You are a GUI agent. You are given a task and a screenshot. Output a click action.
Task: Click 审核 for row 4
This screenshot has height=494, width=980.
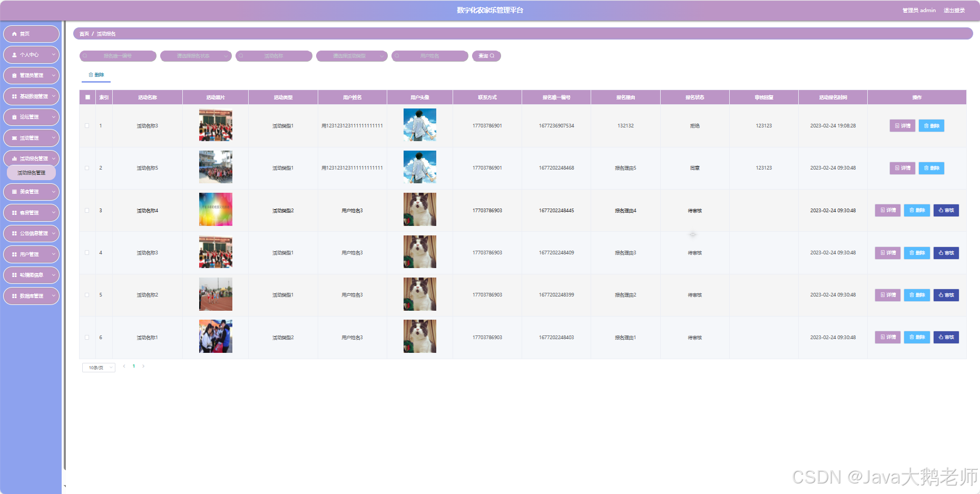point(946,253)
